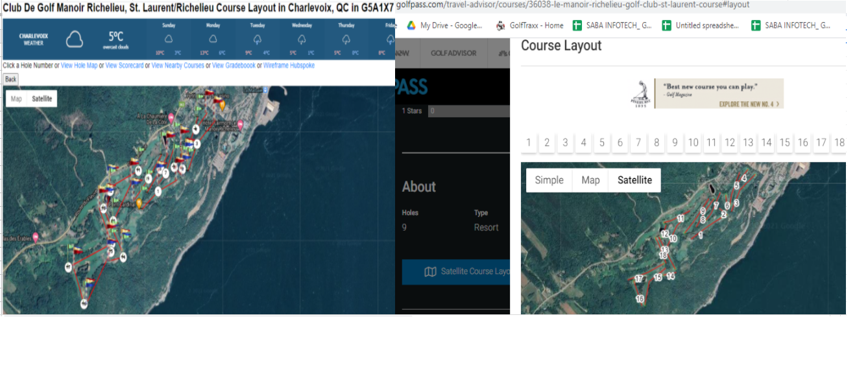Click the View Hole Map link

point(79,65)
